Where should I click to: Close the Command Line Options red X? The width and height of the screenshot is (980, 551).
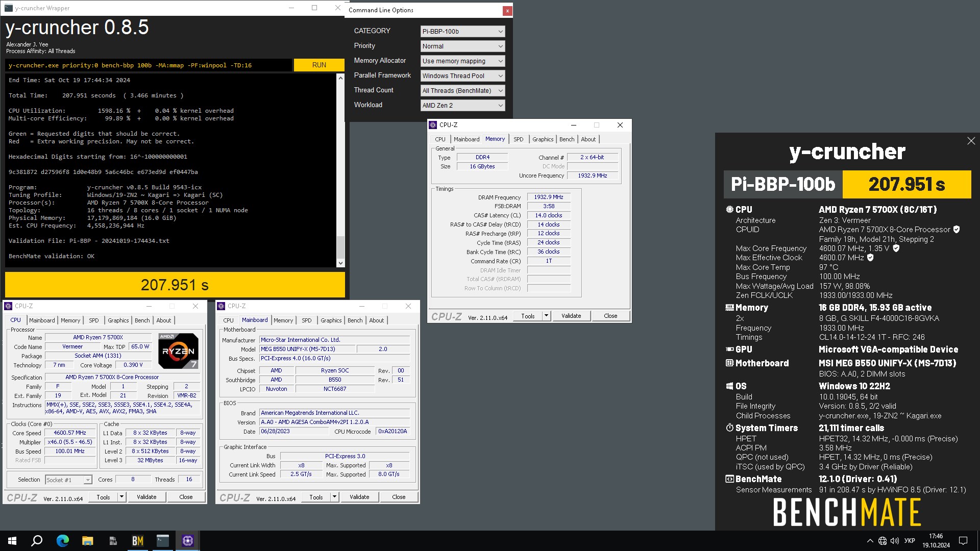507,10
